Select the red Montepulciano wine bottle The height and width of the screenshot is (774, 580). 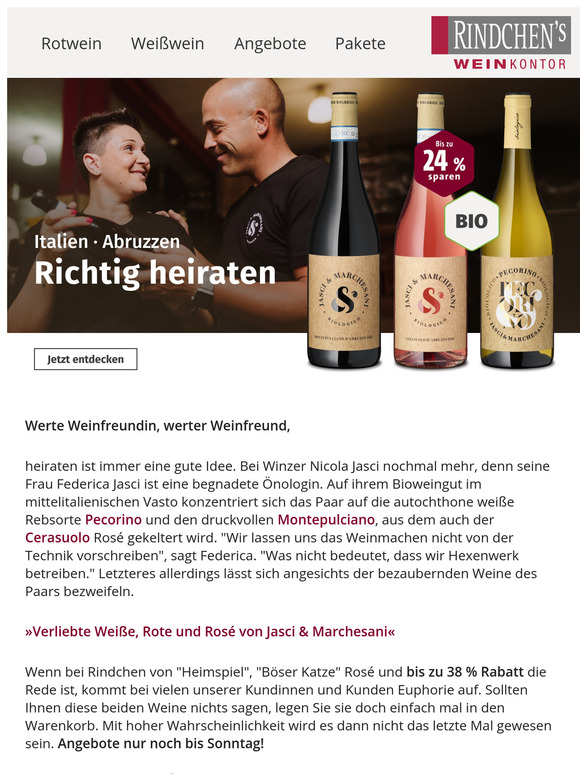pyautogui.click(x=344, y=230)
